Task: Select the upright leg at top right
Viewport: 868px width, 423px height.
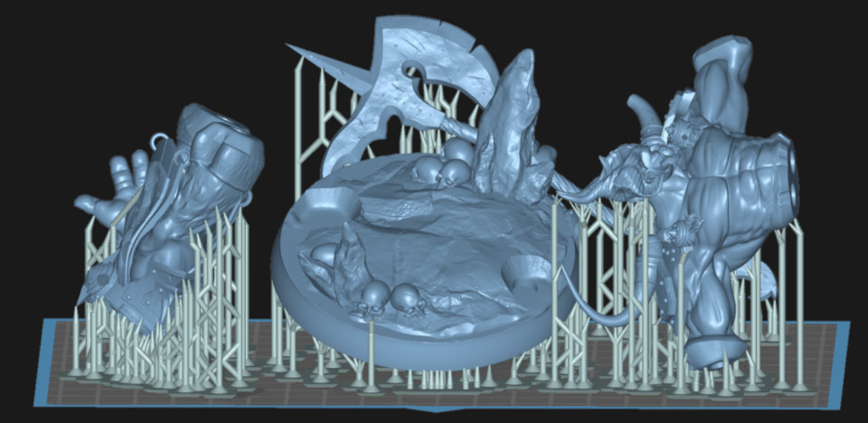Action: click(x=723, y=81)
